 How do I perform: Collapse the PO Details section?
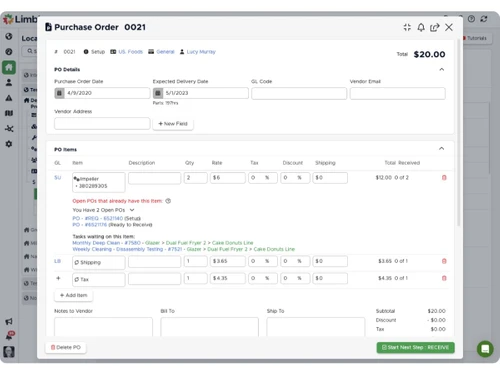(442, 69)
